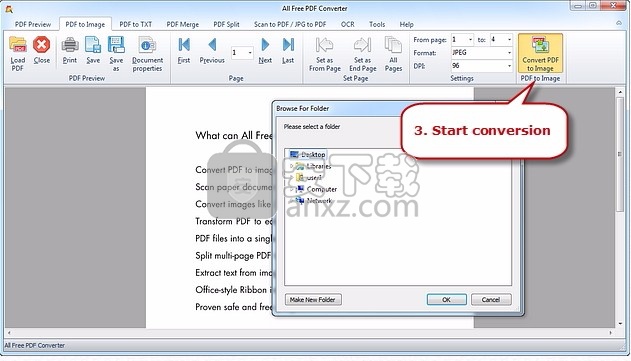Click Set as From Page

click(325, 54)
